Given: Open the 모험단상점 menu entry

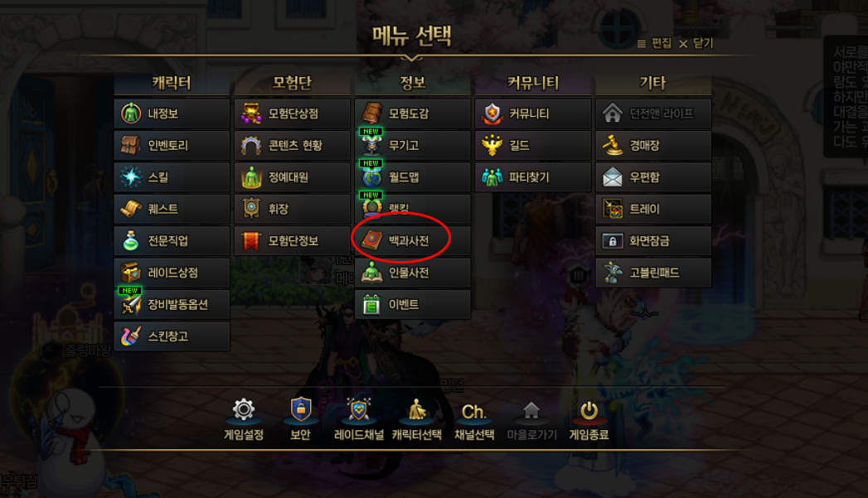Looking at the screenshot, I should (293, 114).
